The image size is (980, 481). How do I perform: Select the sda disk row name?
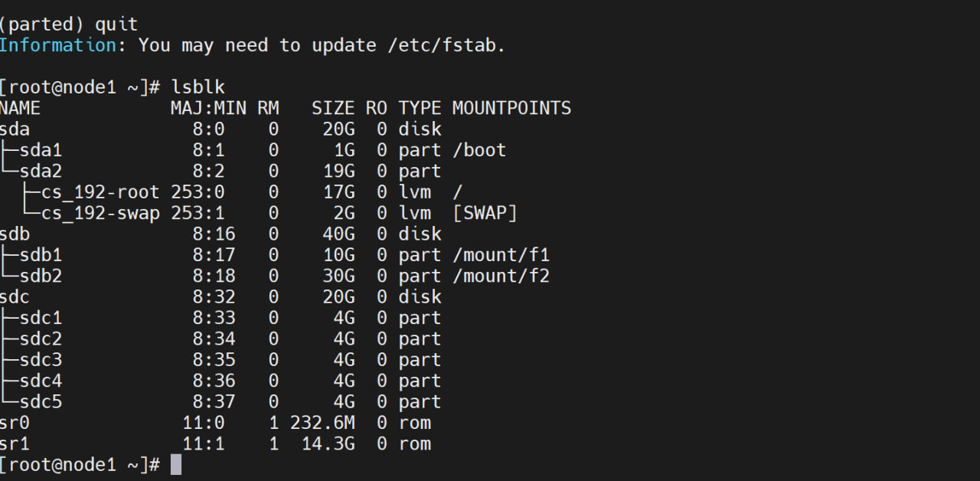click(x=15, y=129)
